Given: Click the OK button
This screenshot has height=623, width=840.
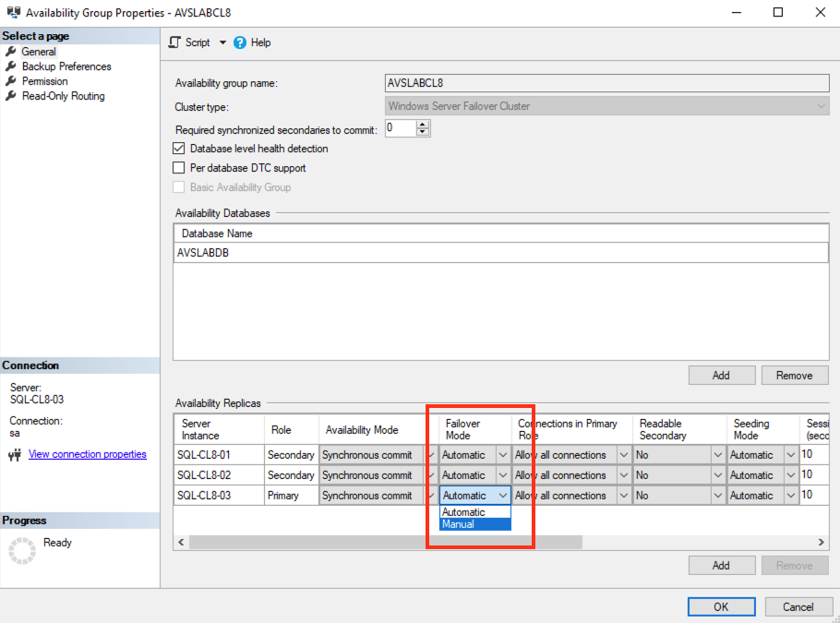Looking at the screenshot, I should tap(721, 607).
